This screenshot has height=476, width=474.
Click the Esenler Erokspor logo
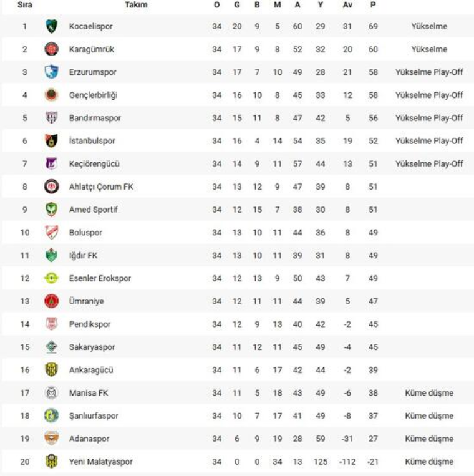tap(51, 278)
